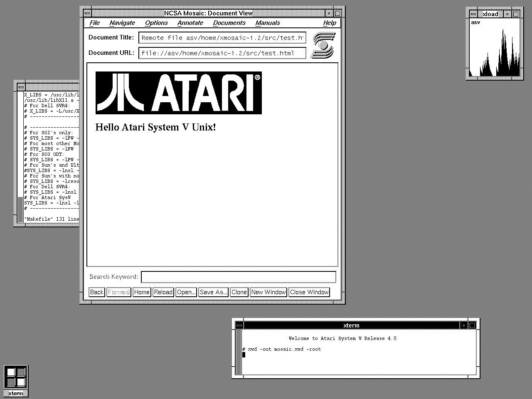Click the NCSA Mosaic spinning globe logo
Viewport: 532px width, 399px height.
pos(324,45)
